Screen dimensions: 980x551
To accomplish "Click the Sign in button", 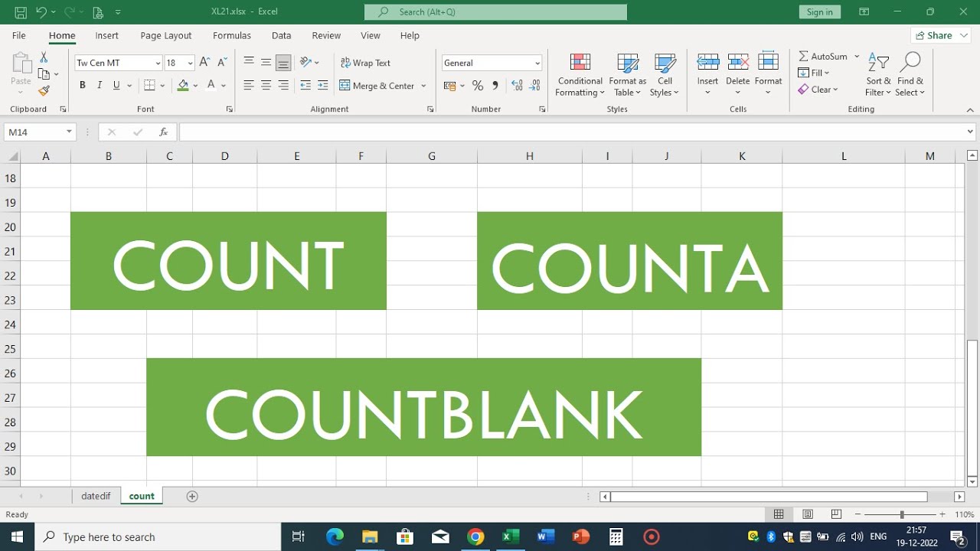I will click(x=819, y=12).
